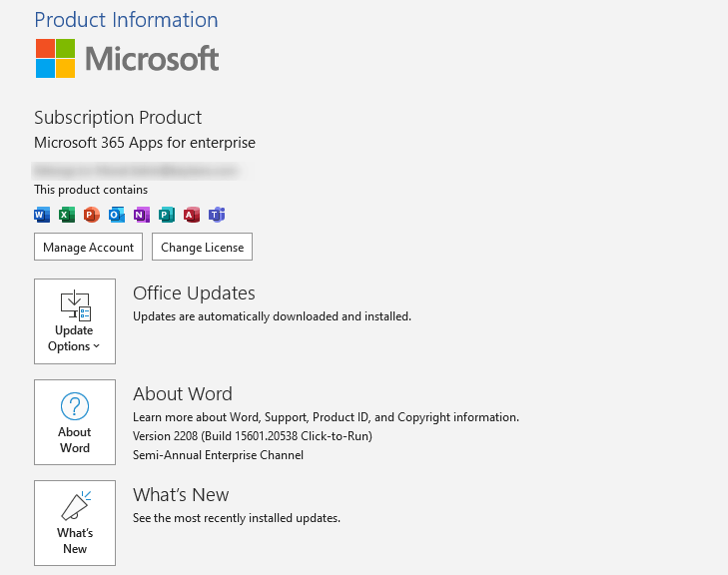Click 'Learn more about Word, Support' description
The width and height of the screenshot is (728, 575).
[326, 417]
